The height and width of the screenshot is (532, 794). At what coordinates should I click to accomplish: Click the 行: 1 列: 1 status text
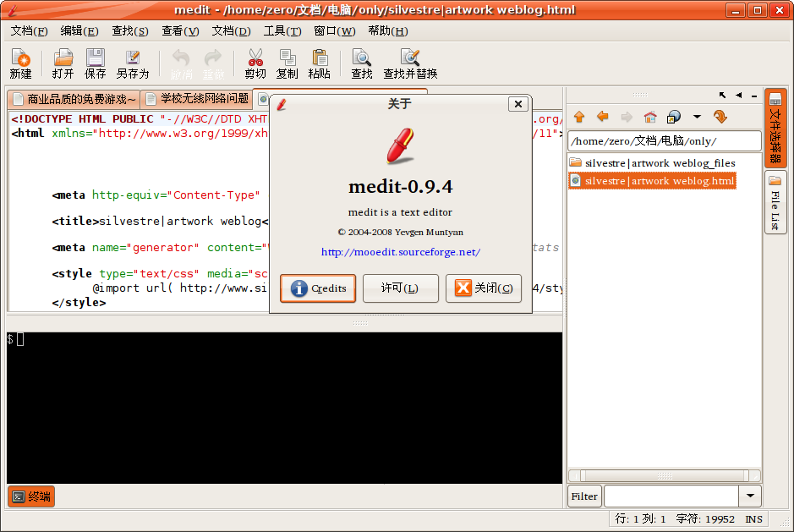click(x=640, y=518)
